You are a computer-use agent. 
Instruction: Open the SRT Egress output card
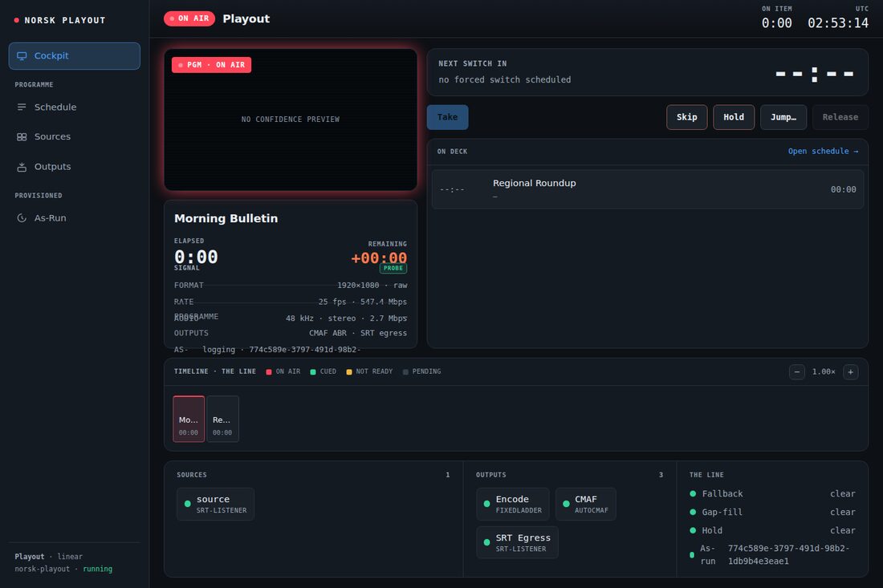click(518, 542)
